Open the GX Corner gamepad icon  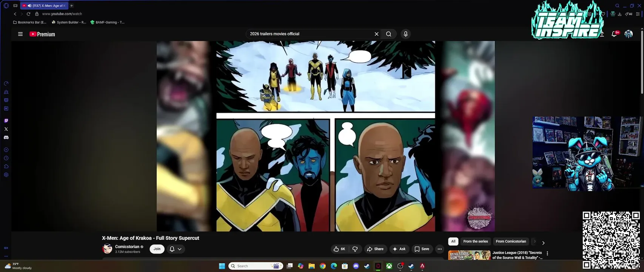tap(15, 6)
